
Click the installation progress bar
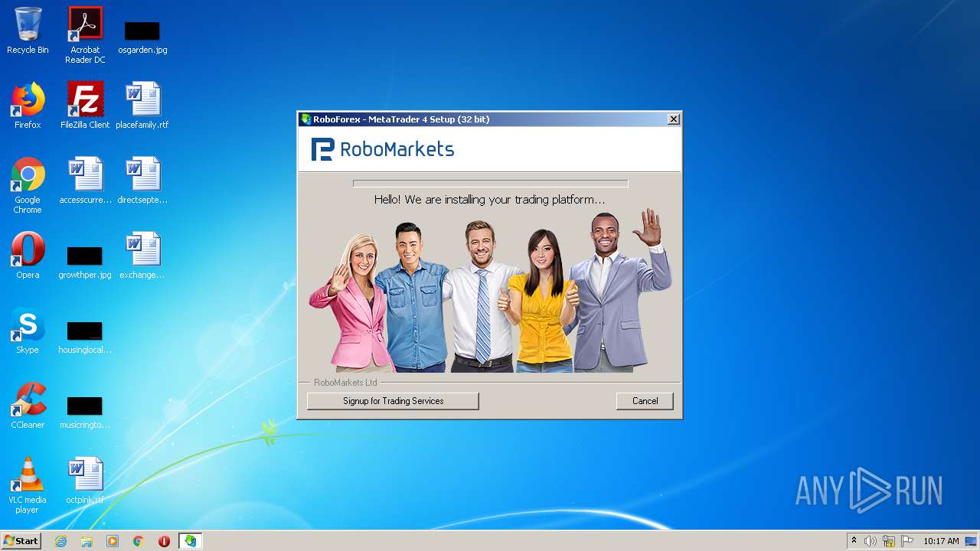490,184
